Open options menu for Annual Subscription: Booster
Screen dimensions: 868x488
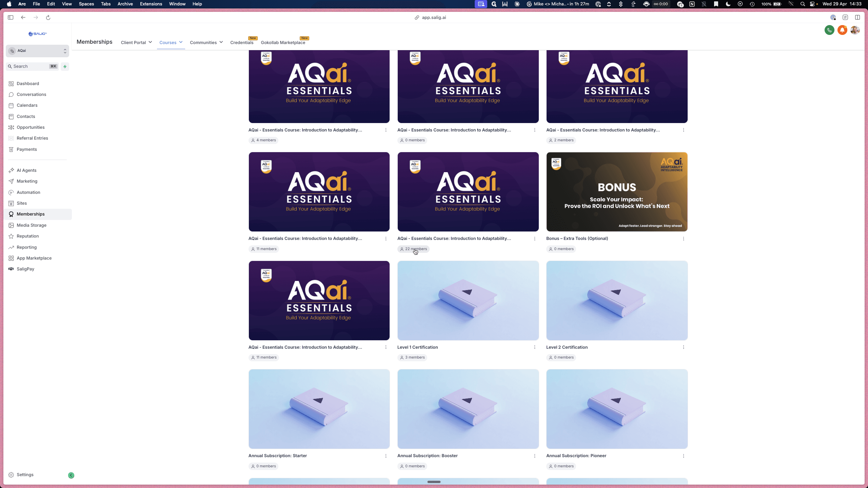point(535,456)
